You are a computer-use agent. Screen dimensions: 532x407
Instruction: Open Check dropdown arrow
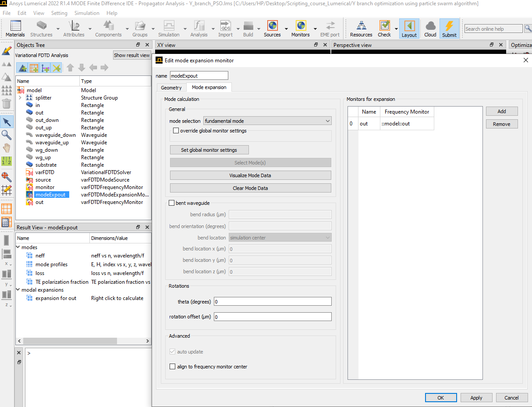click(x=396, y=29)
